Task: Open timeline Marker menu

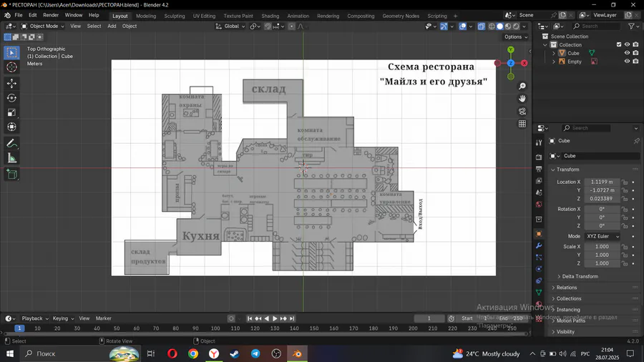Action: [104, 318]
